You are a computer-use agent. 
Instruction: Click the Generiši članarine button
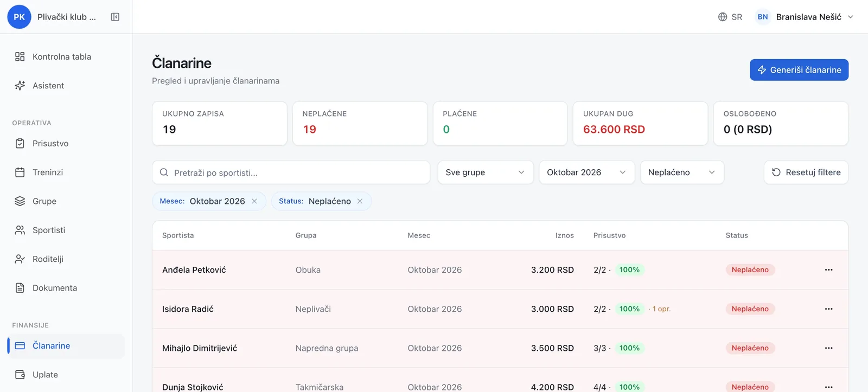click(799, 70)
